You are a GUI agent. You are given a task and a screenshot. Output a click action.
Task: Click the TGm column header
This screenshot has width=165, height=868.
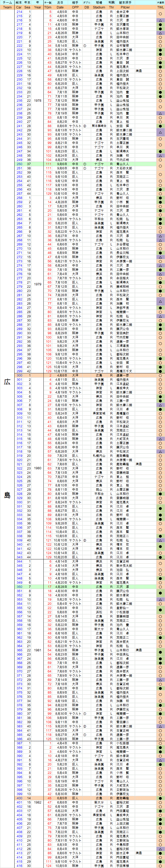[48, 7]
